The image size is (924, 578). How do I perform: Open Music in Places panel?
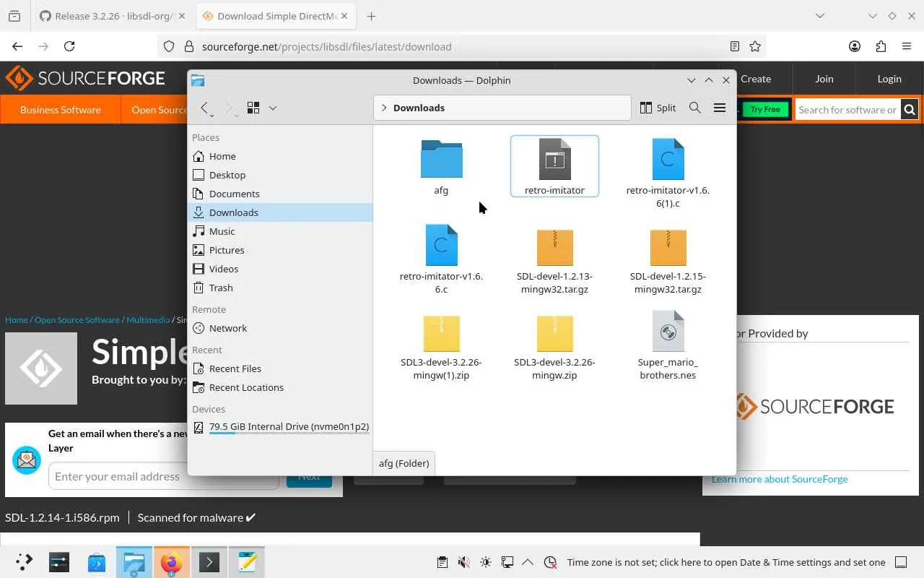coord(281,231)
